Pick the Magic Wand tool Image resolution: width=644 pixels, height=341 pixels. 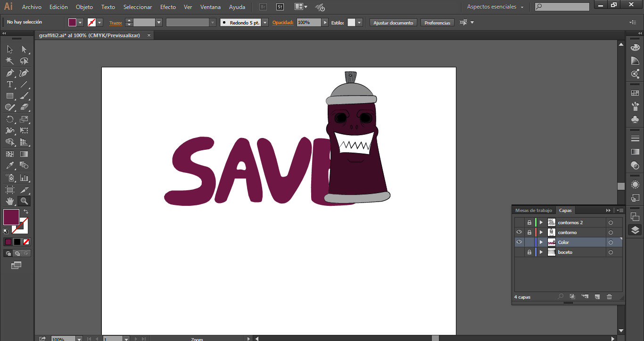click(9, 61)
